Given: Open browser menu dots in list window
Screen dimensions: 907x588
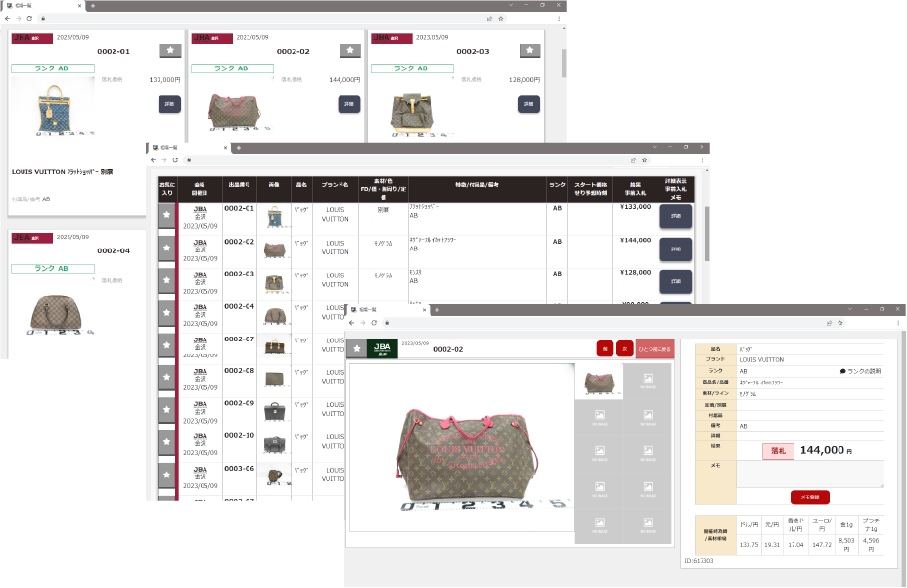Looking at the screenshot, I should pos(703,160).
